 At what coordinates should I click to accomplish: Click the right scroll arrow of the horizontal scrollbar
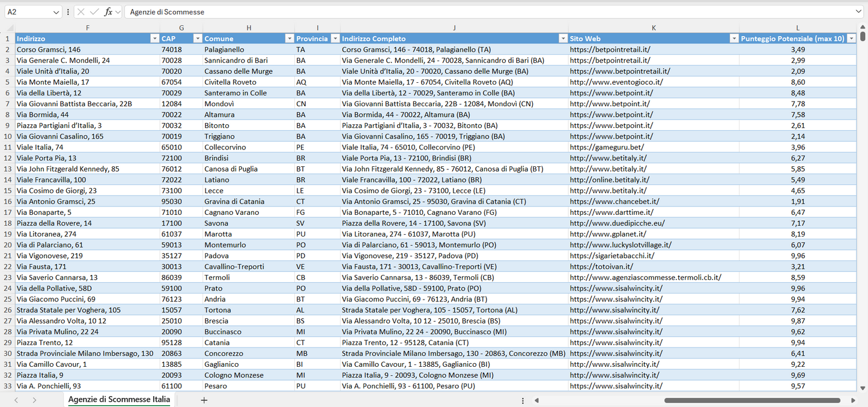(854, 400)
